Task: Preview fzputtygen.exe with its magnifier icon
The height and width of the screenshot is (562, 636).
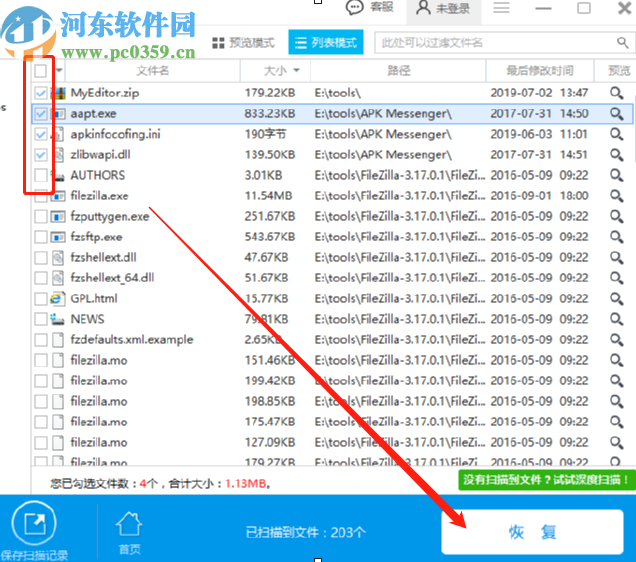Action: click(617, 217)
